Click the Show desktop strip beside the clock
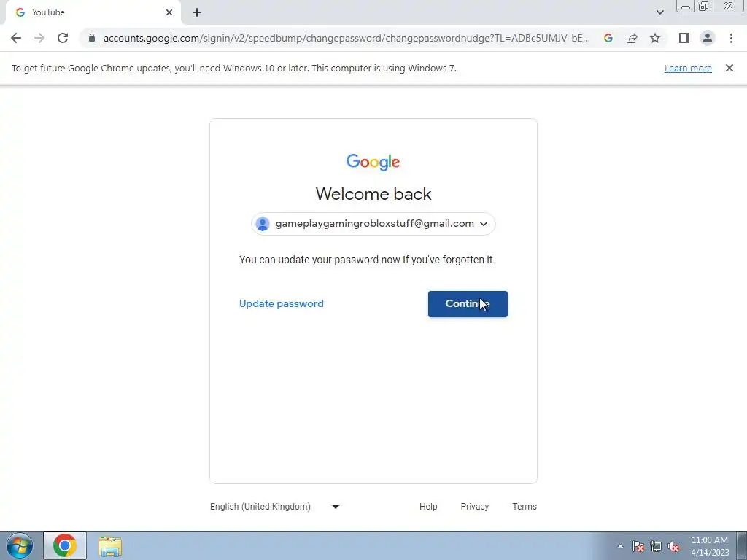Viewport: 747px width, 560px height. coord(742,545)
